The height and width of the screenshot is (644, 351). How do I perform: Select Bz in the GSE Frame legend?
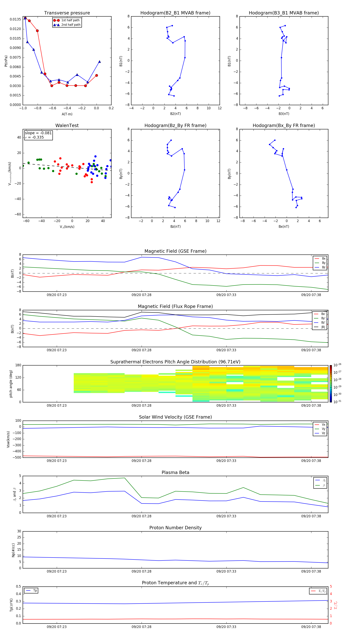tap(320, 267)
